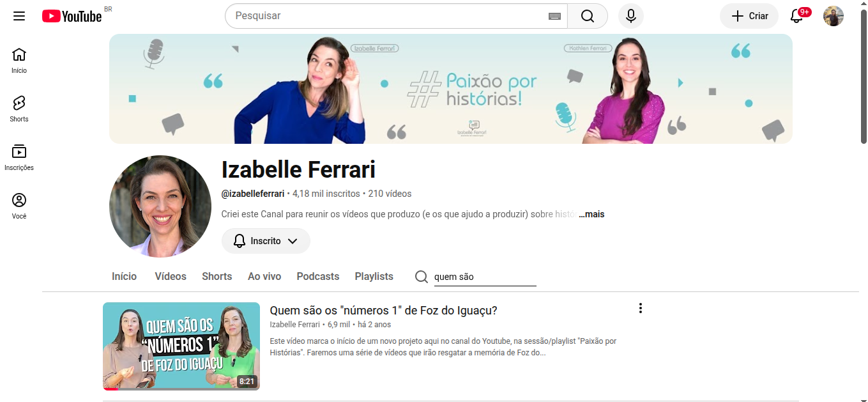Expand the Inscrito subscription dropdown
The height and width of the screenshot is (402, 868).
(266, 241)
